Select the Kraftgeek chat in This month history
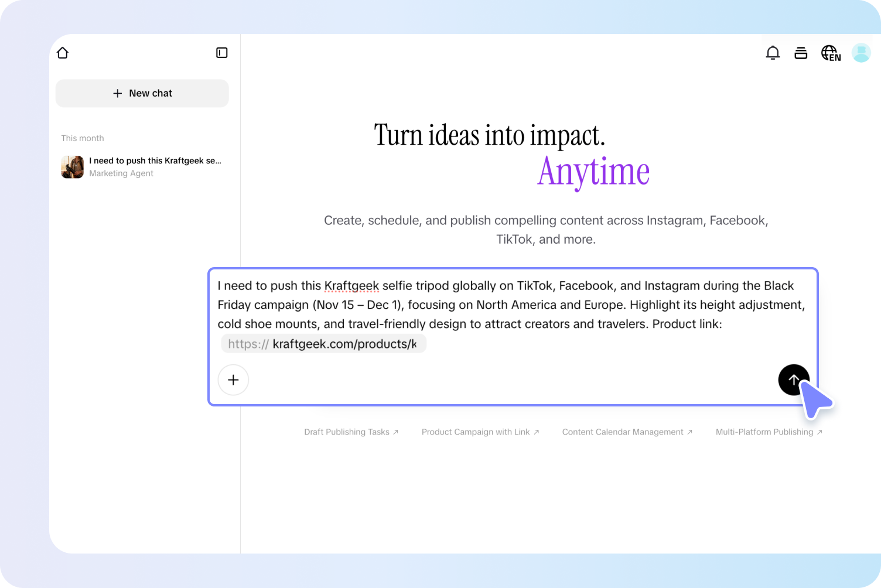This screenshot has width=881, height=588. click(x=155, y=160)
